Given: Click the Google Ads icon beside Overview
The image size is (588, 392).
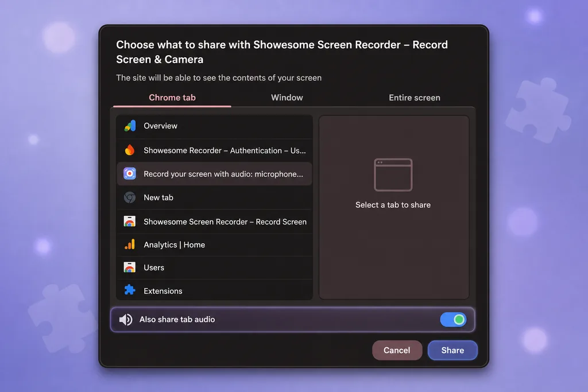Looking at the screenshot, I should 130,126.
